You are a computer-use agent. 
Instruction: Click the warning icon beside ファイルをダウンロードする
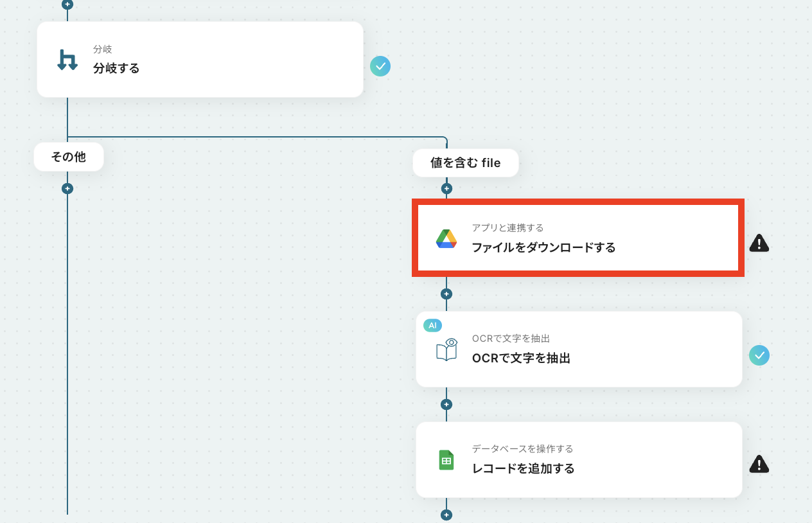point(759,243)
